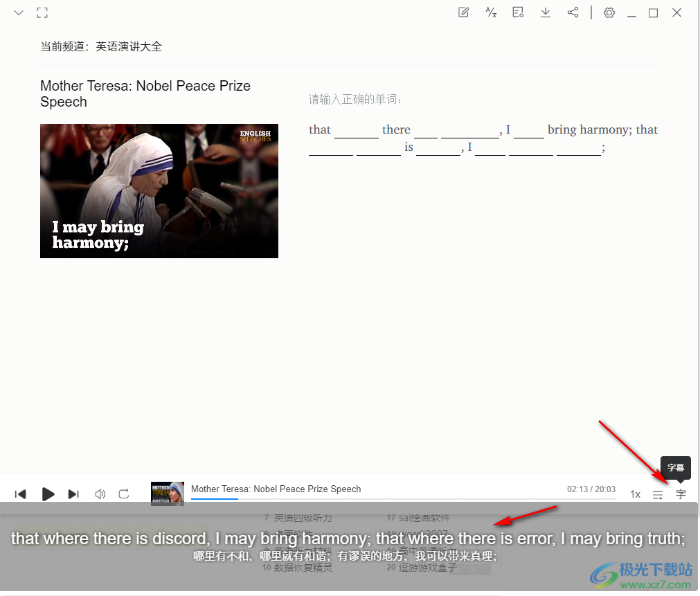Click the English subtitle line overlay
Viewport: 700px width, 596px height.
[348, 539]
